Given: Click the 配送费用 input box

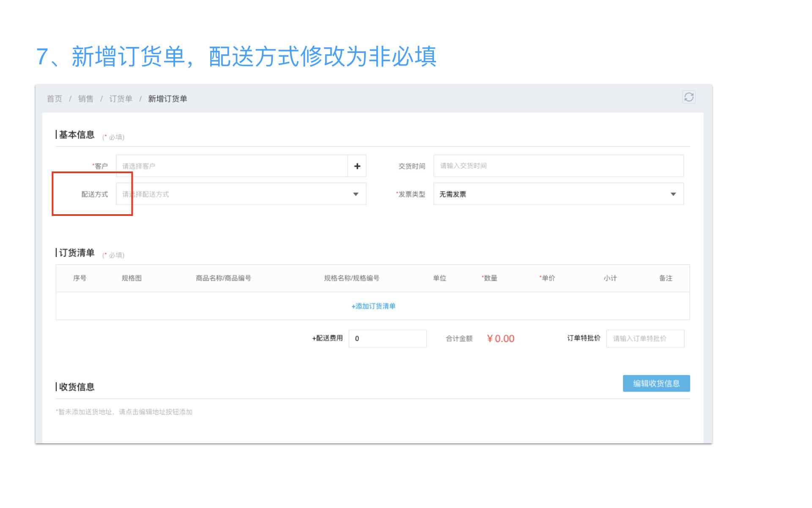Looking at the screenshot, I should pyautogui.click(x=387, y=339).
